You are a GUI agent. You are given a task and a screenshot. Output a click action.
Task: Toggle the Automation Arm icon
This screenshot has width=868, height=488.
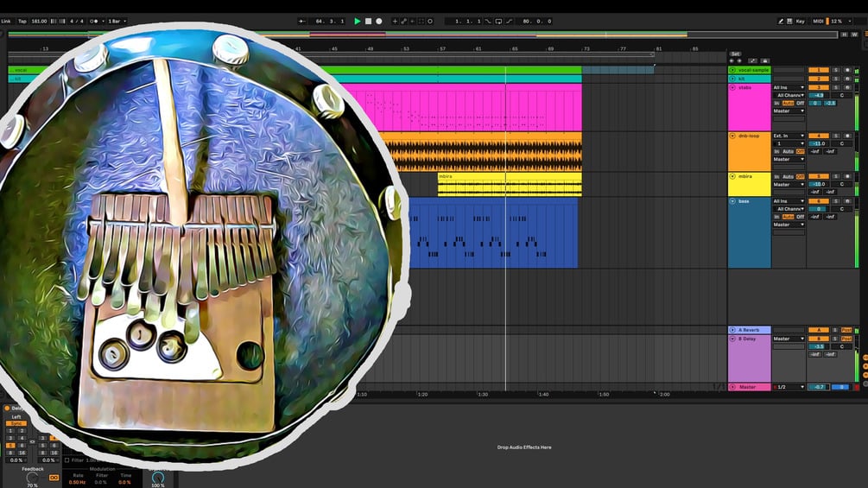pyautogui.click(x=403, y=21)
